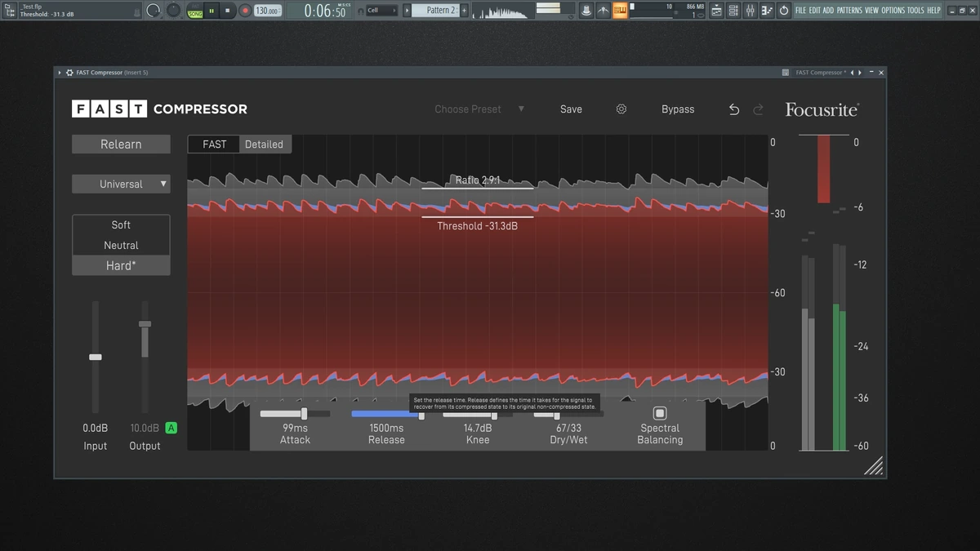Screen dimensions: 980x551
Task: Click the FL Studio pattern/song tree icon
Action: (x=11, y=11)
